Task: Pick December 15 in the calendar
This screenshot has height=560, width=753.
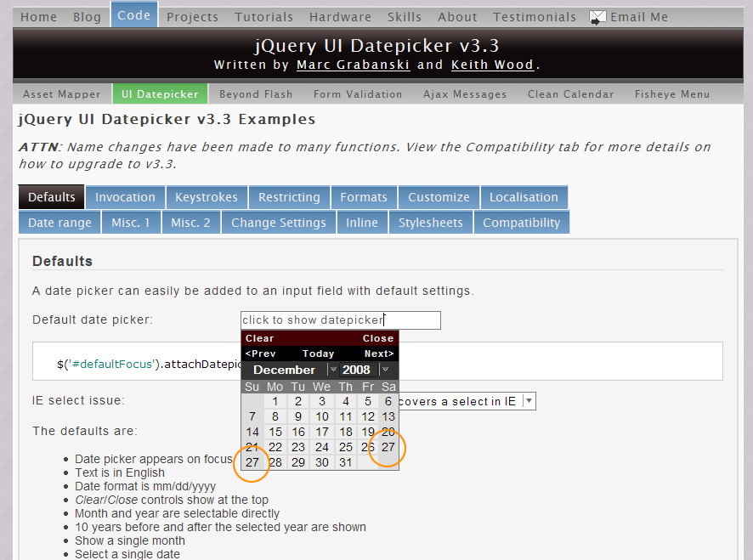Action: [x=275, y=432]
